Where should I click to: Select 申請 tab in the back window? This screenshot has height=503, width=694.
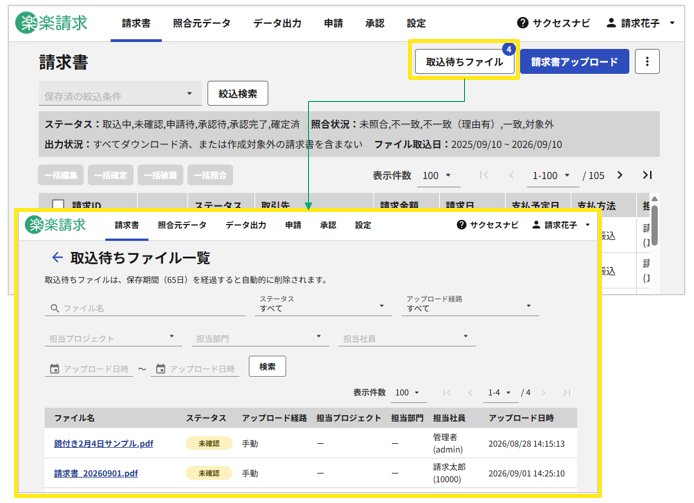click(x=333, y=23)
